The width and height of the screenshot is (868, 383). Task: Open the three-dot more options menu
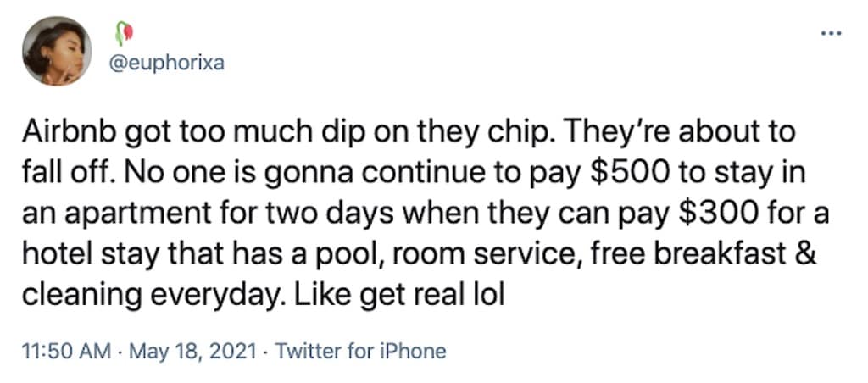coord(832,35)
